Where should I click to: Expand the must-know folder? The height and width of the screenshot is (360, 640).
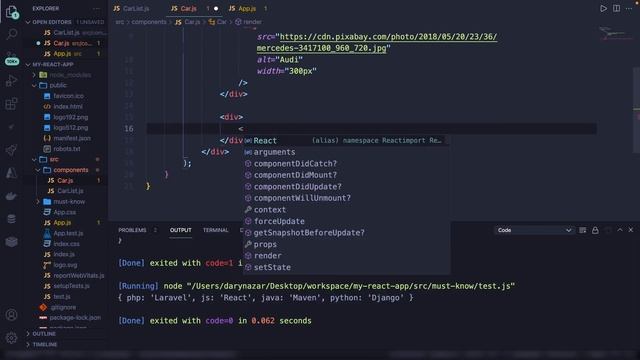pyautogui.click(x=65, y=202)
